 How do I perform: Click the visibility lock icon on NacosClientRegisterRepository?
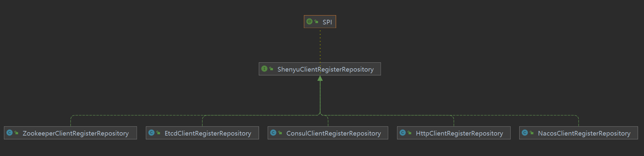point(532,133)
